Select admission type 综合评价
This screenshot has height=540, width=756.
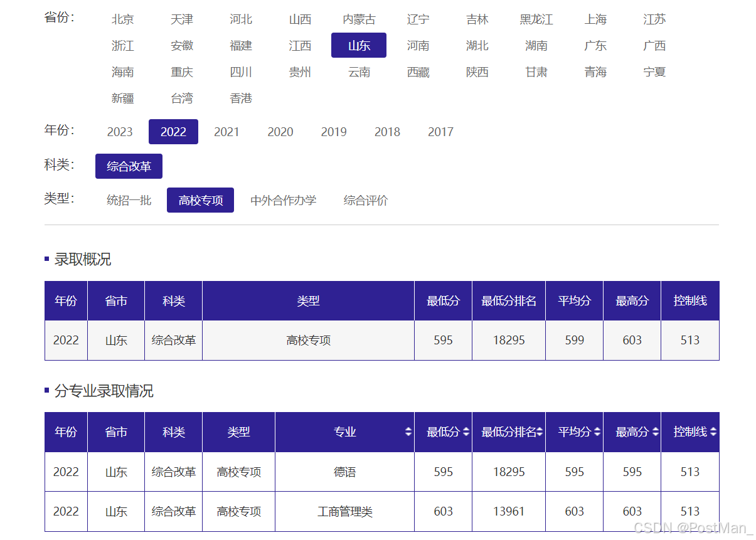point(366,201)
